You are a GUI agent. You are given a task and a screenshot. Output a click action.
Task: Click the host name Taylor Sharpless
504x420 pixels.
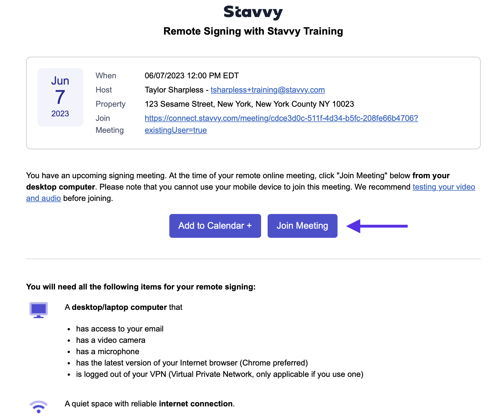(x=174, y=90)
